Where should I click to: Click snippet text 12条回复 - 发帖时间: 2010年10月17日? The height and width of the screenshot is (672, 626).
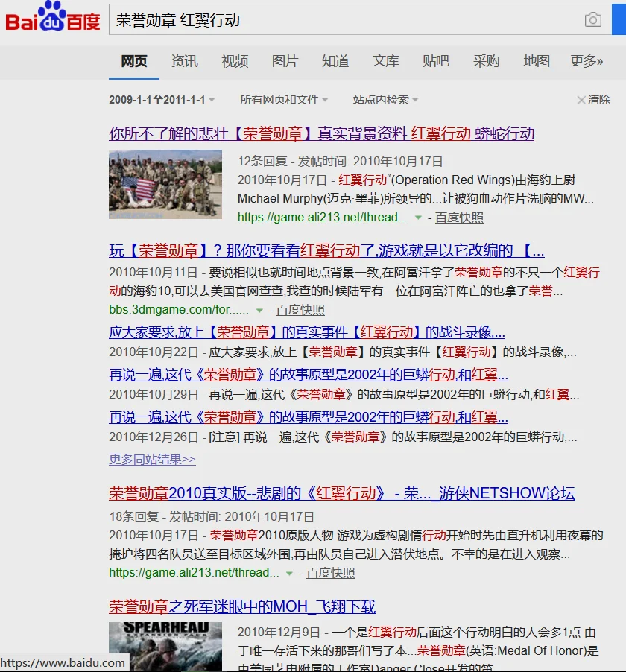pyautogui.click(x=340, y=161)
